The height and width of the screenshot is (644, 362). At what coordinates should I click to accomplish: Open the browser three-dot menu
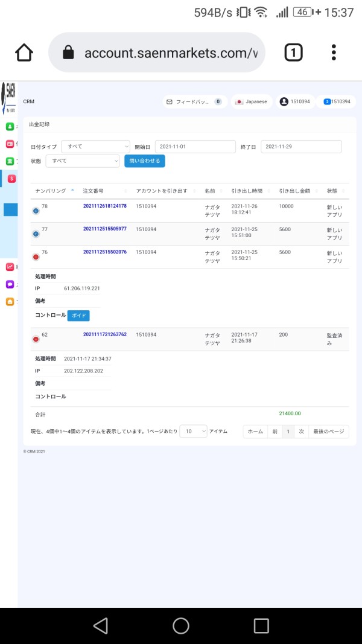coord(334,53)
